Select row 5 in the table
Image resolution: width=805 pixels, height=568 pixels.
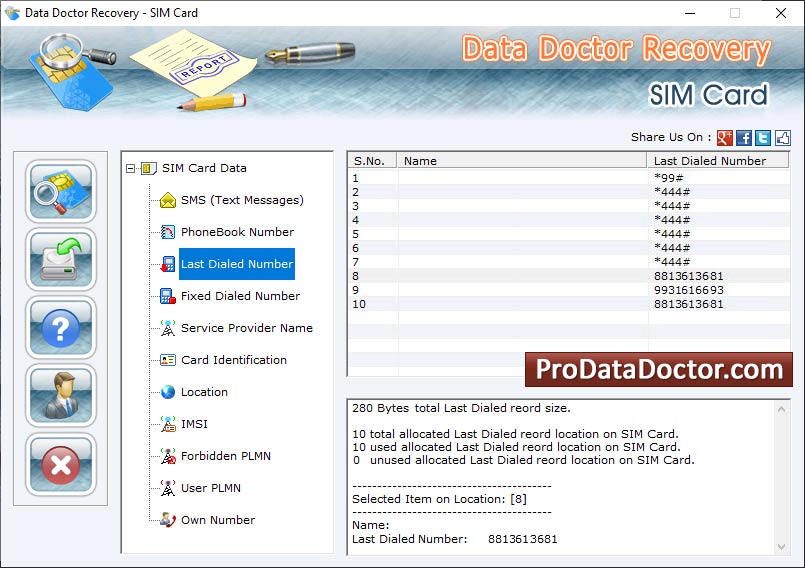click(x=569, y=234)
